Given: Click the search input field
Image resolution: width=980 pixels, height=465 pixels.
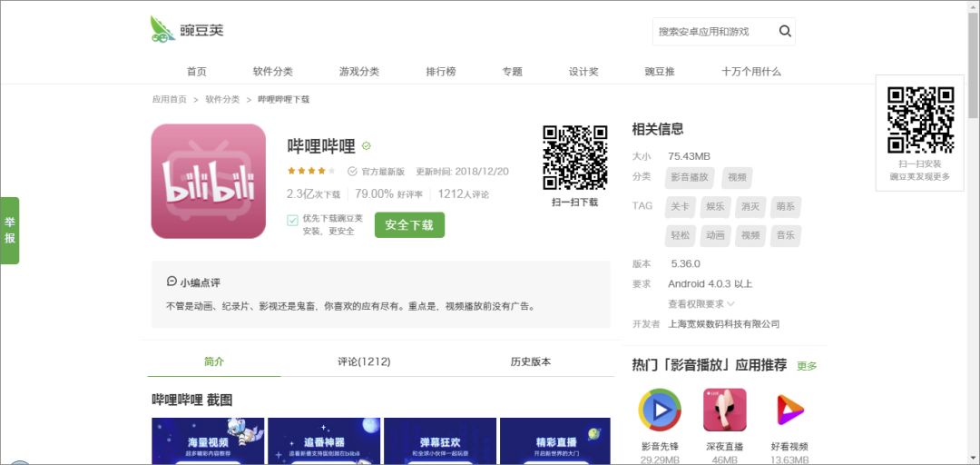Looking at the screenshot, I should [714, 31].
